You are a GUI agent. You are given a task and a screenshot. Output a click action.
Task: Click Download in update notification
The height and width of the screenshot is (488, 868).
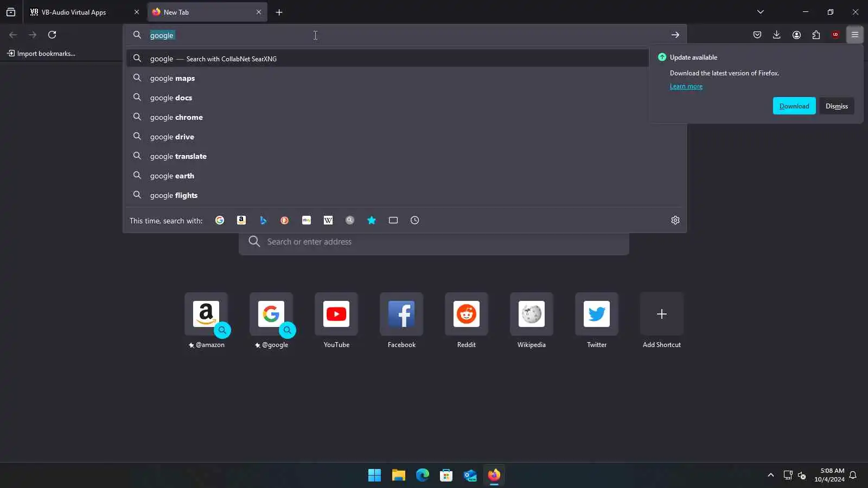pyautogui.click(x=794, y=106)
